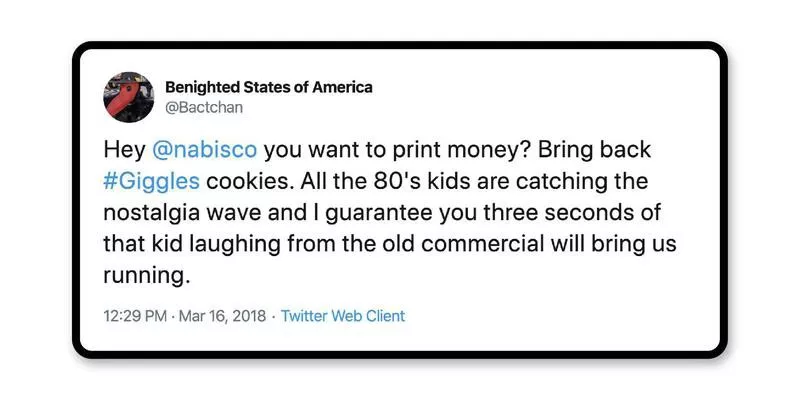The height and width of the screenshot is (400, 800).
Task: Click the @Bactchan handle
Action: 205,106
